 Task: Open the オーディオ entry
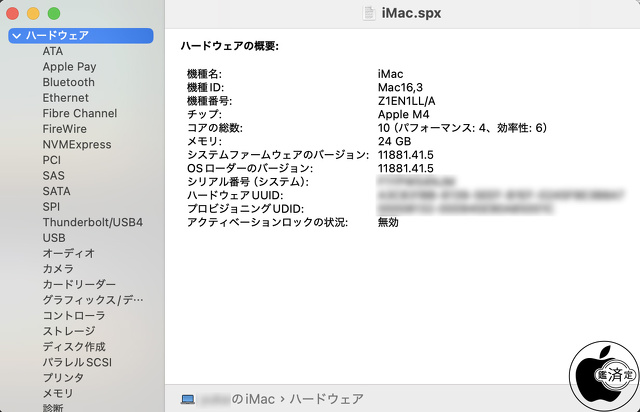[x=68, y=253]
